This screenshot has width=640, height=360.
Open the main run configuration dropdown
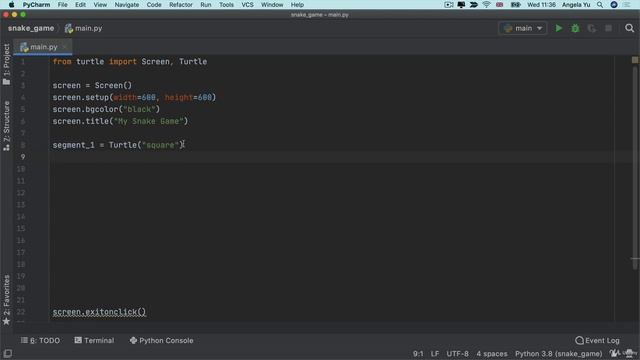(523, 28)
